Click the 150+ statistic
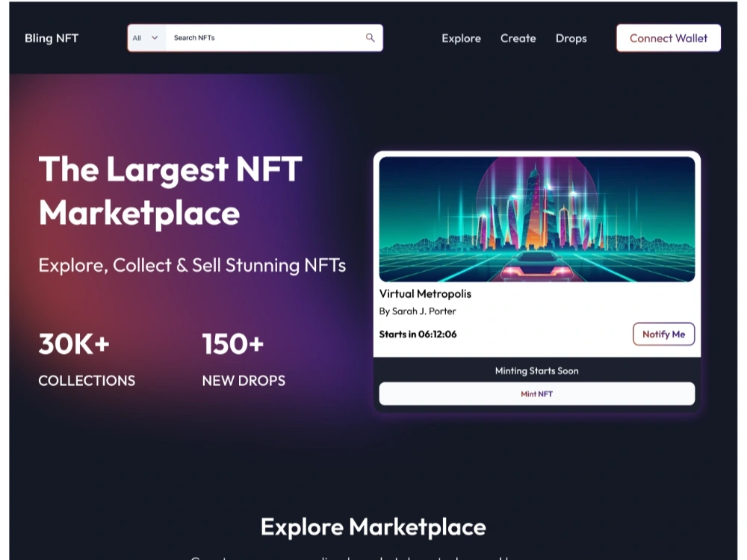Viewport: 747px width, 560px height. pyautogui.click(x=232, y=343)
